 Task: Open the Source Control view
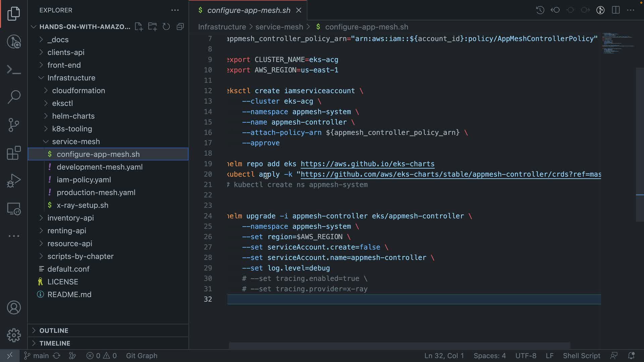tap(14, 125)
